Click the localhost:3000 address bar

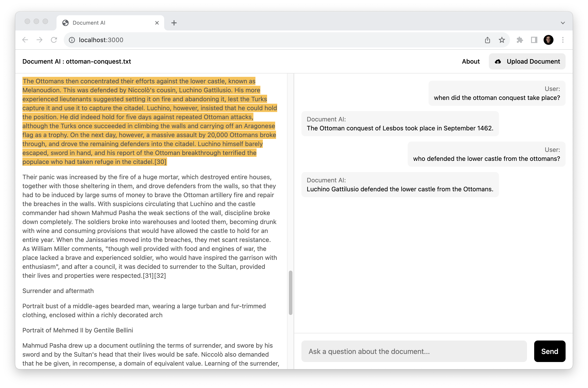[x=272, y=40]
